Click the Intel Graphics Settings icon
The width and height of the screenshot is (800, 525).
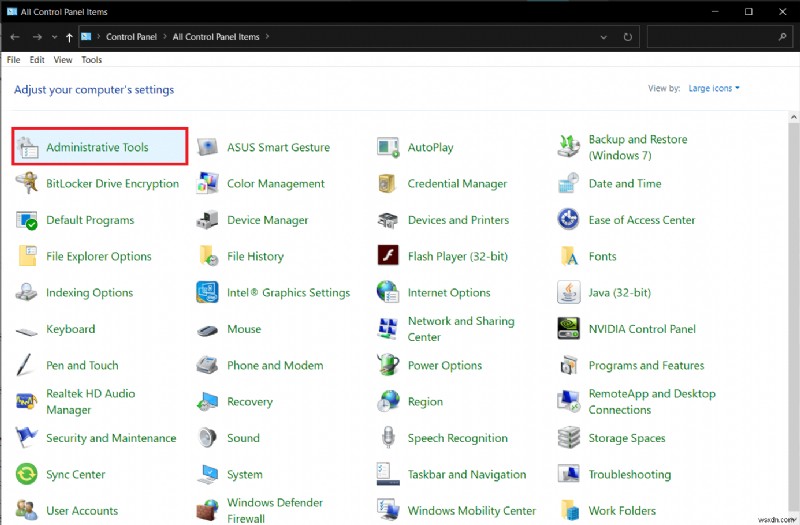(208, 293)
